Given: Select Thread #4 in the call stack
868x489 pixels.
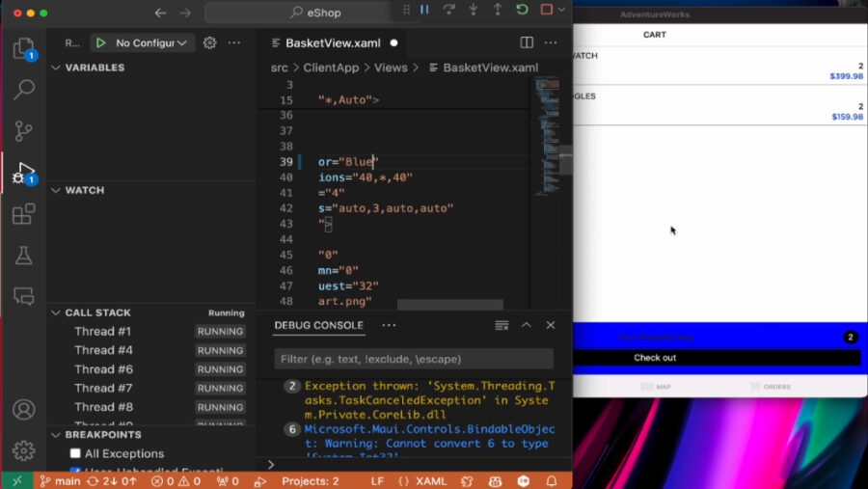Looking at the screenshot, I should click(103, 350).
